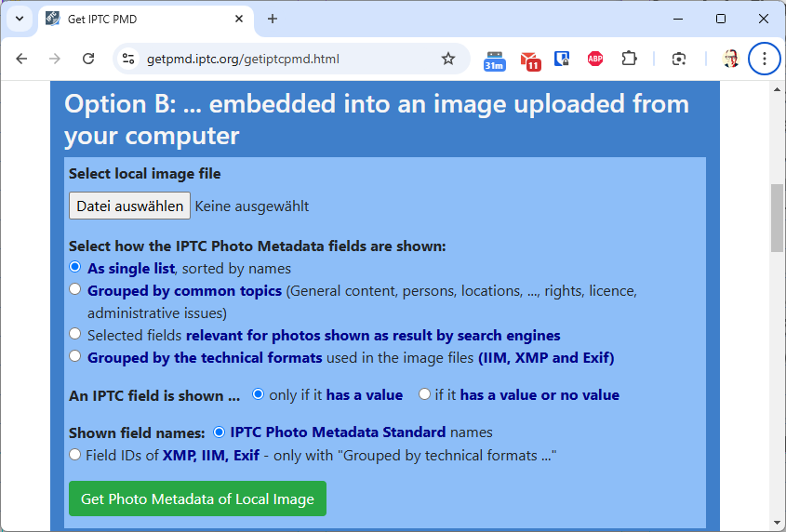Open the mail checker extension showing 11
Image resolution: width=786 pixels, height=532 pixels.
pos(530,60)
